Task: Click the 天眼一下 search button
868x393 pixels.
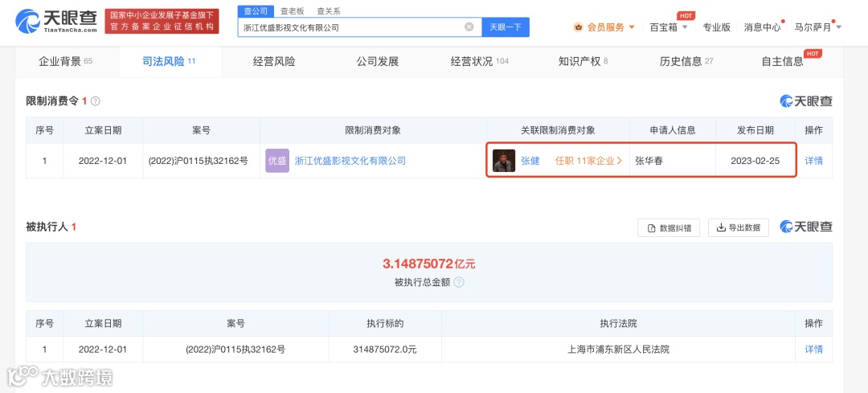Action: pos(506,27)
